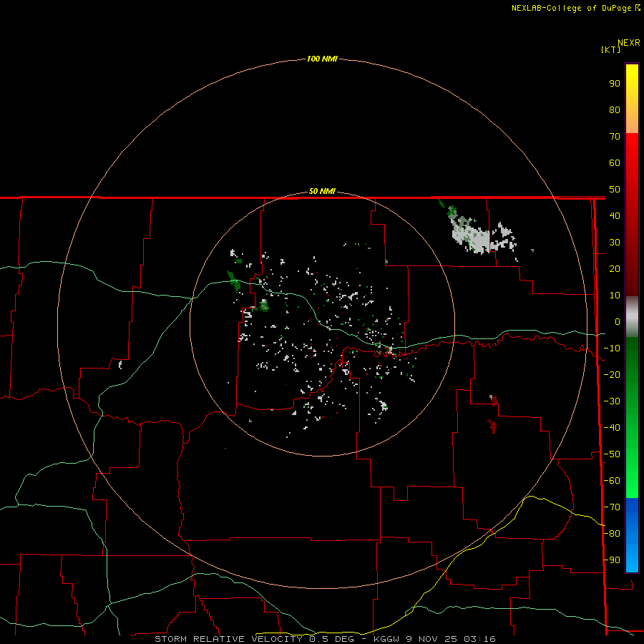The height and width of the screenshot is (644, 644).
Task: Pick the gray zero-velocity segment of color bar
Action: pyautogui.click(x=632, y=317)
